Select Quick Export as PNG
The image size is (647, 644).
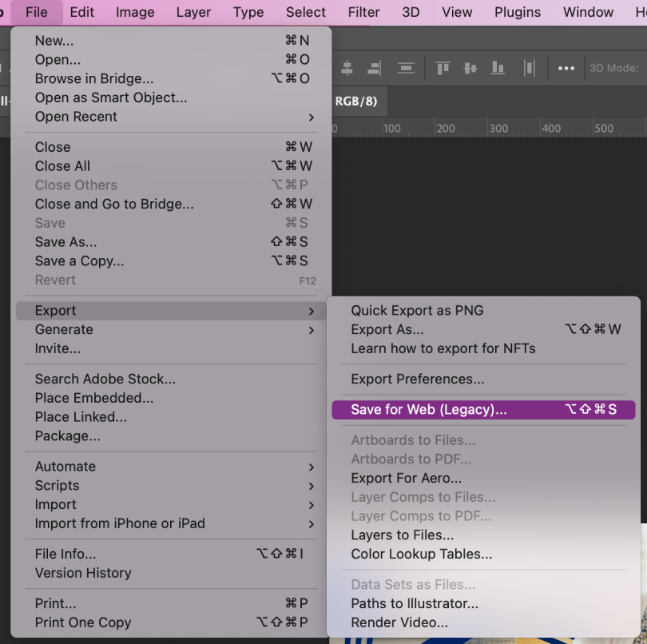click(483, 311)
